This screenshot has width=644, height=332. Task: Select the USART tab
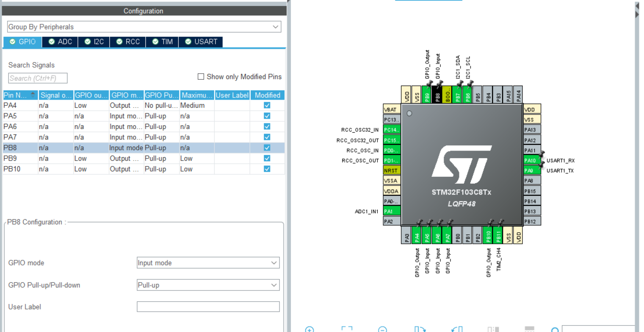click(201, 42)
